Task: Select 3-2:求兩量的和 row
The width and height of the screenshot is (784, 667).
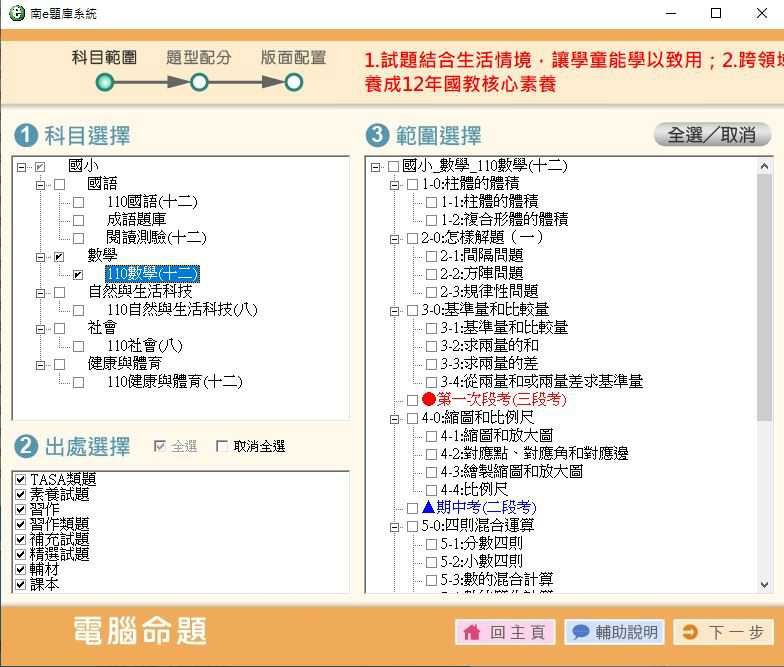Action: pos(489,345)
